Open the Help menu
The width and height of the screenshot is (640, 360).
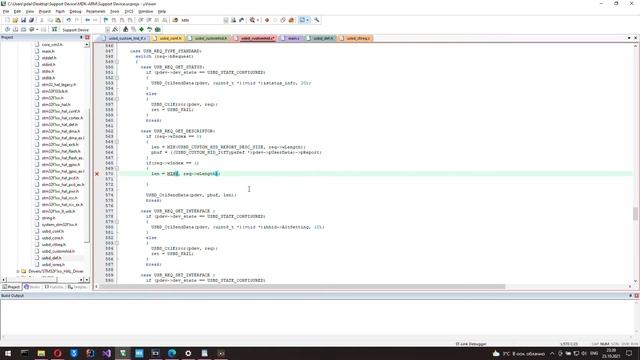click(x=162, y=11)
